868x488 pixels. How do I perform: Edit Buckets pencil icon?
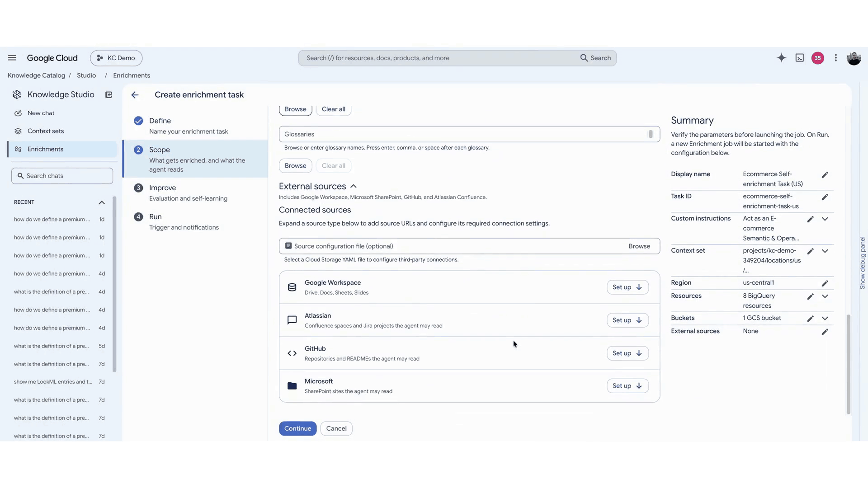point(810,319)
